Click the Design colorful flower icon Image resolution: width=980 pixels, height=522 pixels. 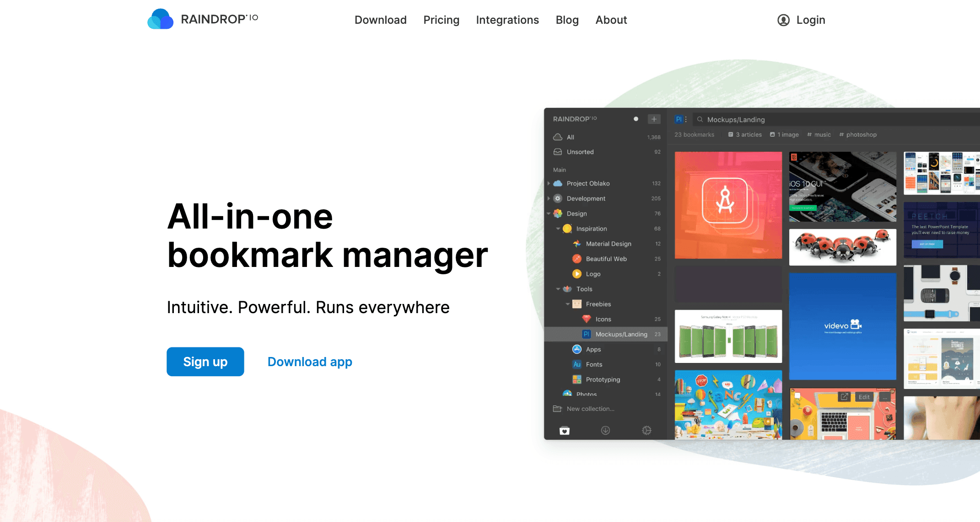(x=558, y=213)
